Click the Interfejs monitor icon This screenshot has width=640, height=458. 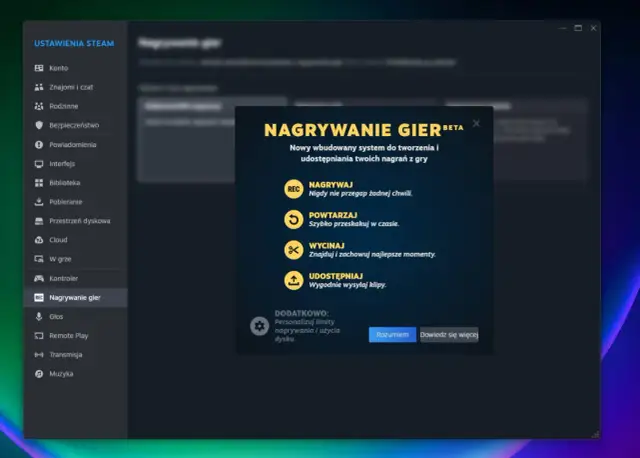39,164
